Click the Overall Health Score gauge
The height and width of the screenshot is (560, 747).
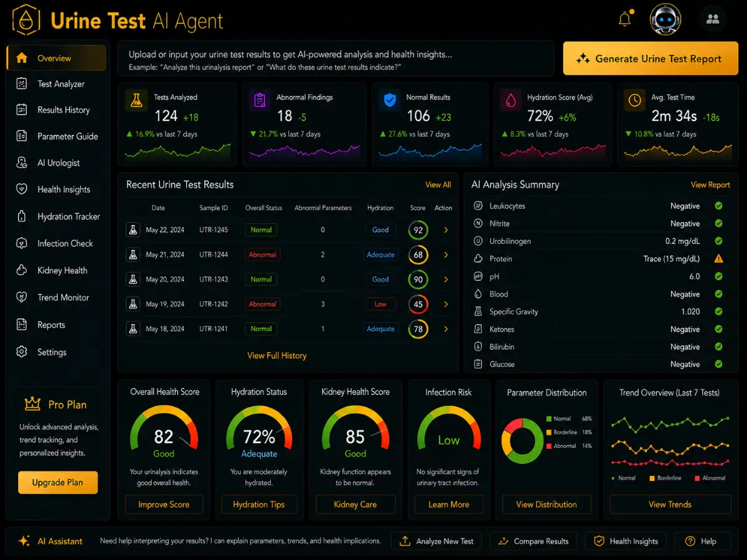click(x=164, y=431)
